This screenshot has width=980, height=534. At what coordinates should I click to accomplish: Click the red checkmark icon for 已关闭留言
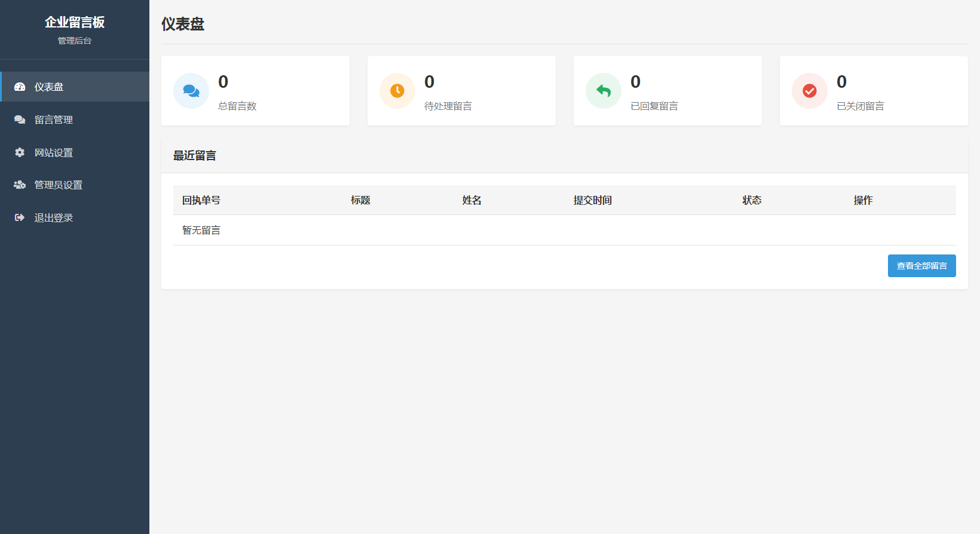(810, 91)
